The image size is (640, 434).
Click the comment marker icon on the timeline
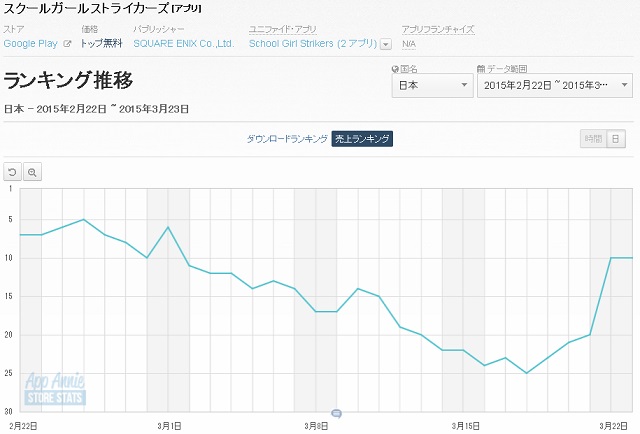tap(336, 412)
